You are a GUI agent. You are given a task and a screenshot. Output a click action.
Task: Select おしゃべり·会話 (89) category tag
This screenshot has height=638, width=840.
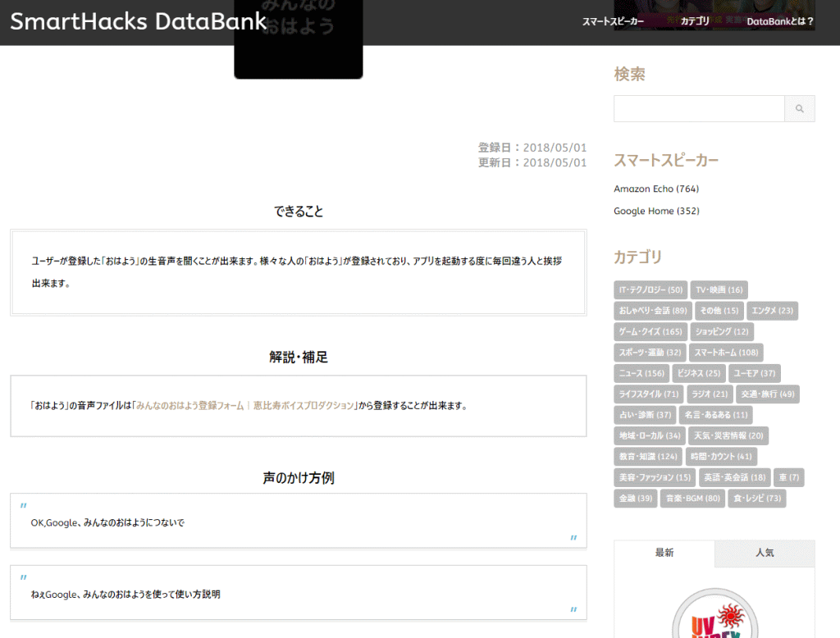tap(652, 311)
